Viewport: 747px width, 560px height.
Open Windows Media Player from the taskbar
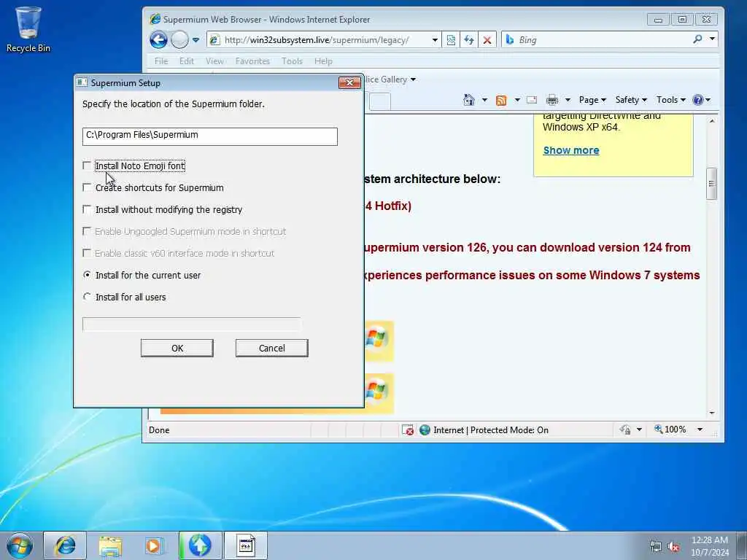(x=154, y=545)
